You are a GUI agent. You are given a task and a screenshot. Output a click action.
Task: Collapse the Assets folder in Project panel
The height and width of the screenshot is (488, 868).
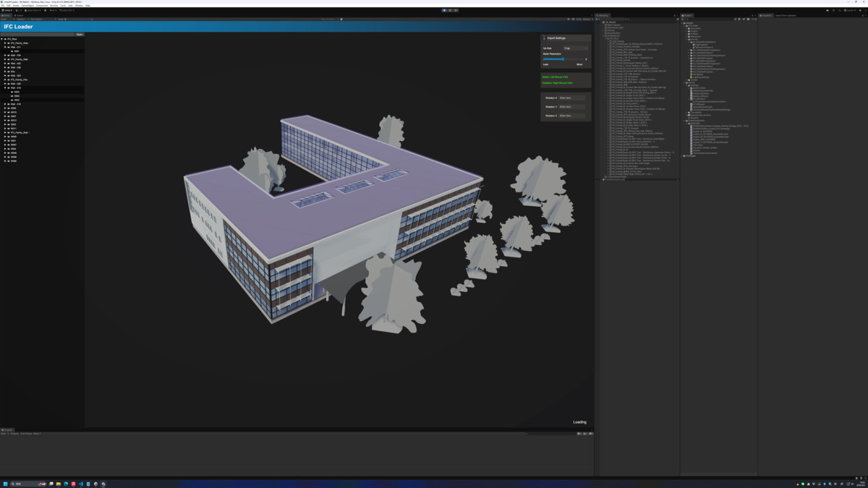pyautogui.click(x=683, y=23)
